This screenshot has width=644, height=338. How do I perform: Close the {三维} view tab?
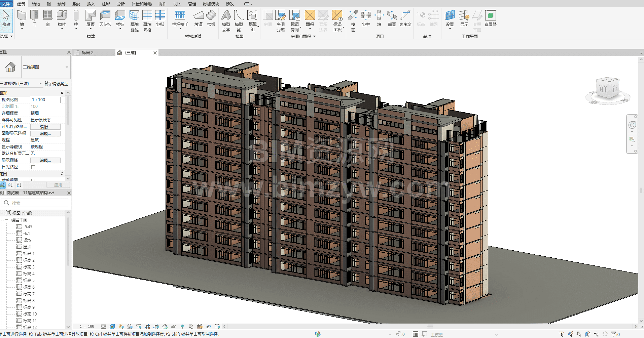point(155,53)
